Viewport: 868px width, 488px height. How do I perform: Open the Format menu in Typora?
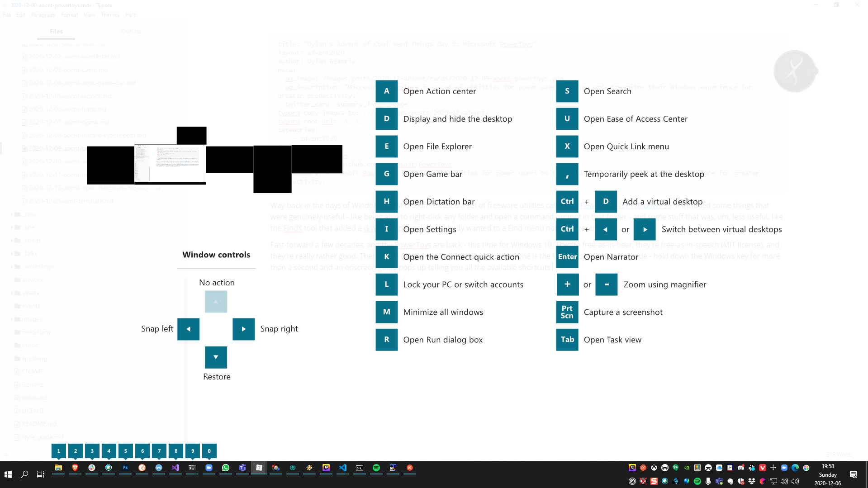(x=70, y=15)
